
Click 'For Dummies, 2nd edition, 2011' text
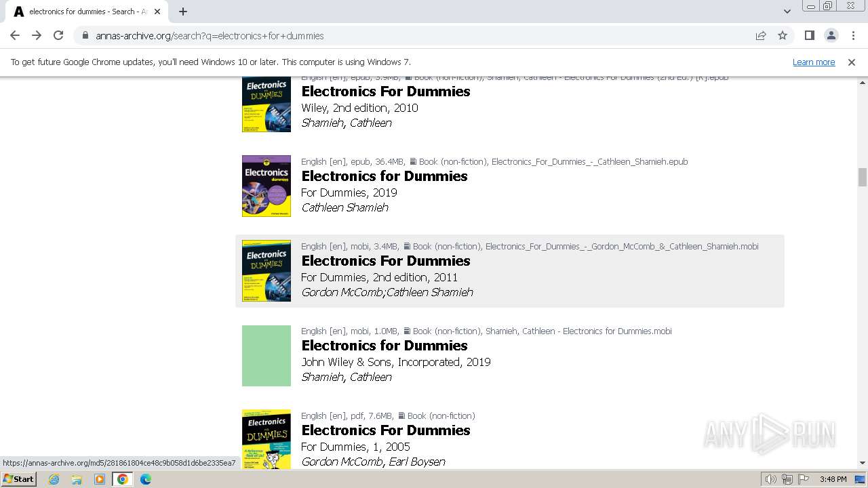[x=379, y=277]
